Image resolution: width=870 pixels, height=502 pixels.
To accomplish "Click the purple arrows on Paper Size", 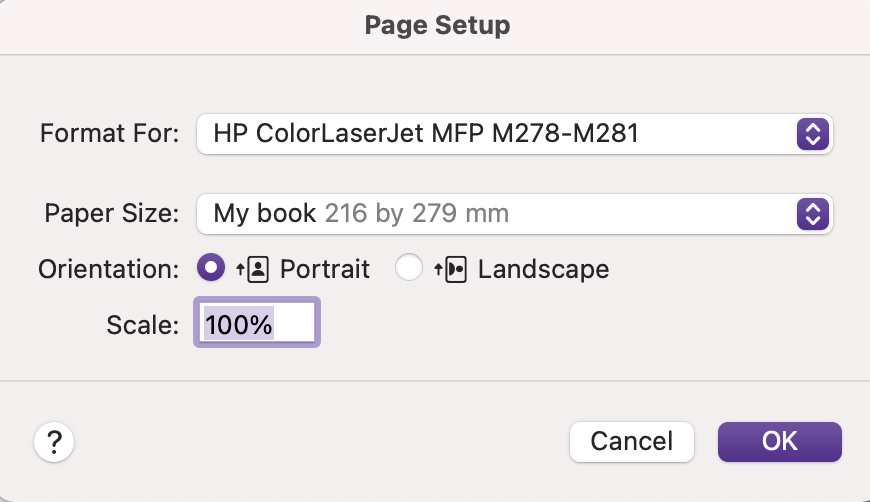I will pyautogui.click(x=813, y=213).
